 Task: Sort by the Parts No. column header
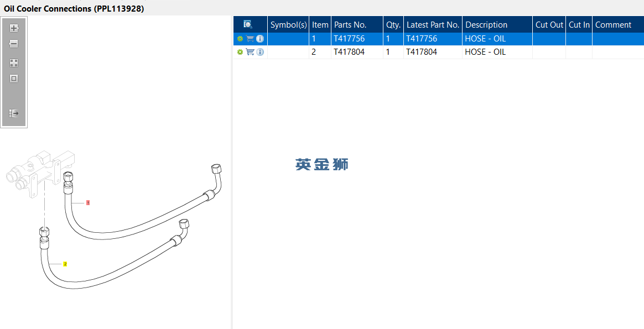(357, 25)
